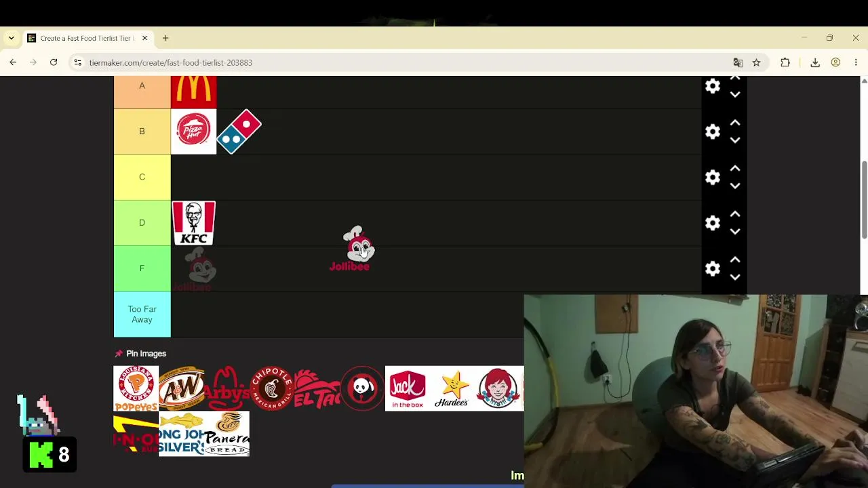Close the Fast Food Tierlist tab
Screen dimensions: 868x488
144,39
